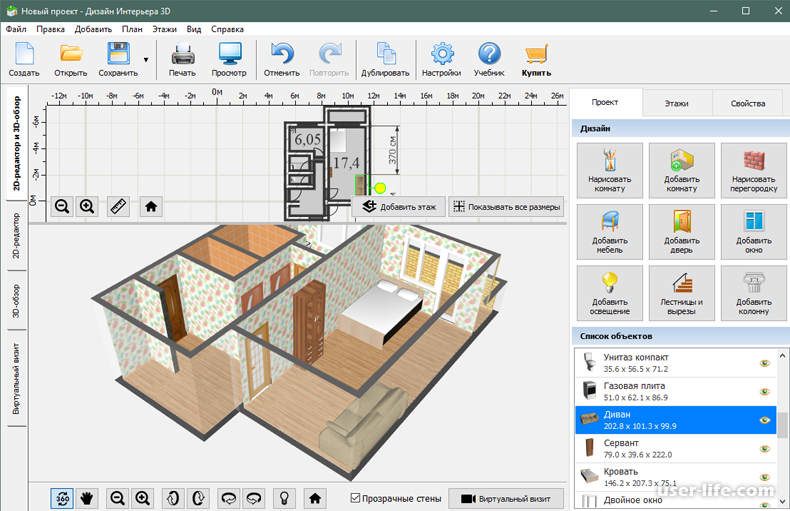The height and width of the screenshot is (511, 790).
Task: Open dropdown arrow next to Сохранить
Action: [x=146, y=60]
